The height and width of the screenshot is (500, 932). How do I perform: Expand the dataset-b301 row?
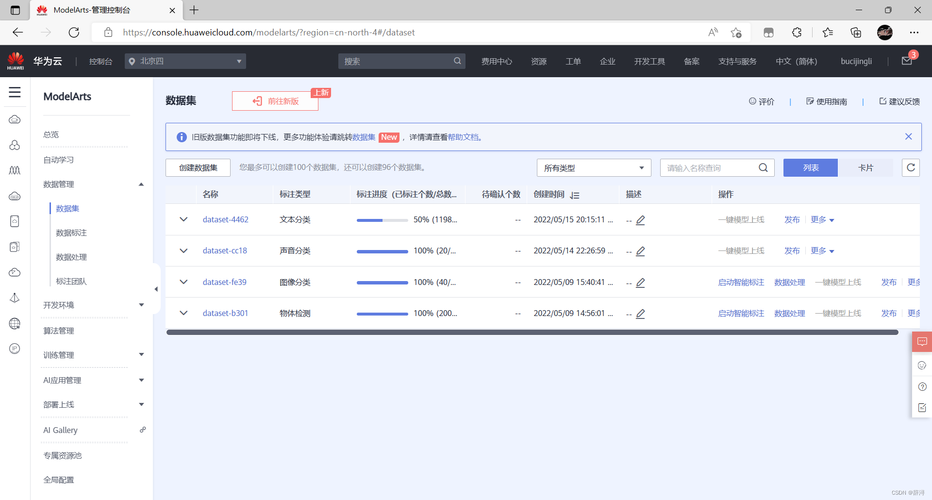(183, 313)
